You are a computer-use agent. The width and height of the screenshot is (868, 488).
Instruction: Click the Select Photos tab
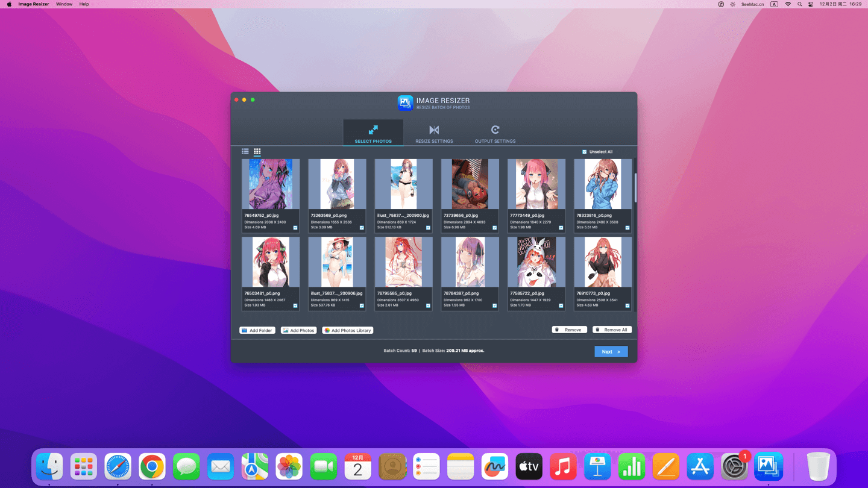click(373, 134)
